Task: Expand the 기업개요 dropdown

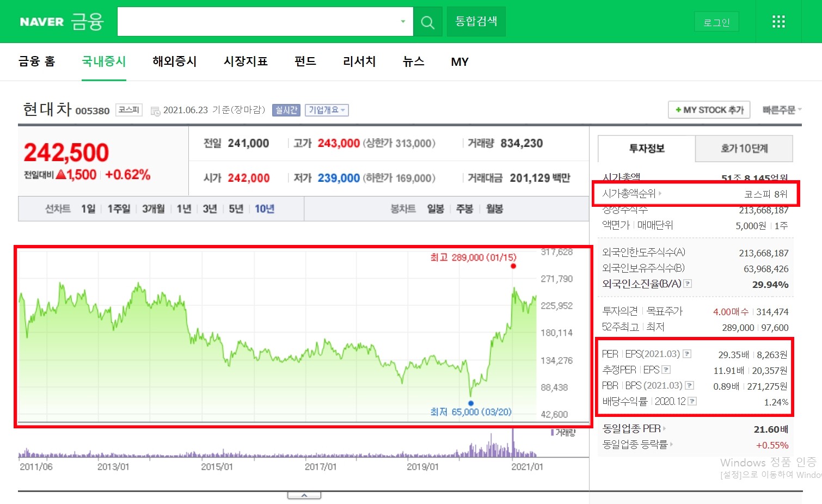Action: (327, 110)
